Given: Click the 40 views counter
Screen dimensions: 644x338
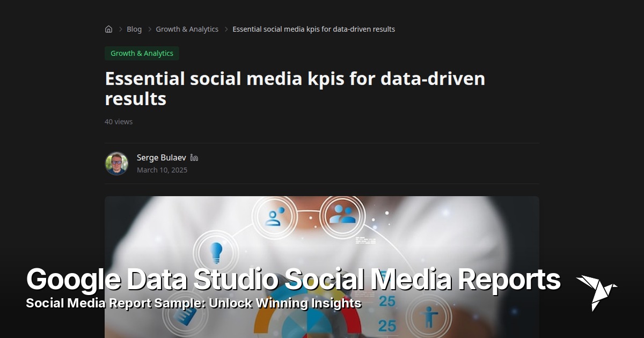Looking at the screenshot, I should pyautogui.click(x=119, y=122).
